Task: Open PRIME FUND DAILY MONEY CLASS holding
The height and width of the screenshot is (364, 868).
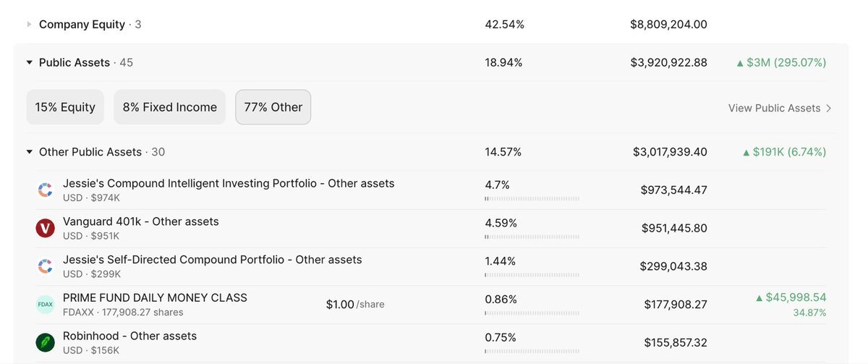Action: pos(155,297)
